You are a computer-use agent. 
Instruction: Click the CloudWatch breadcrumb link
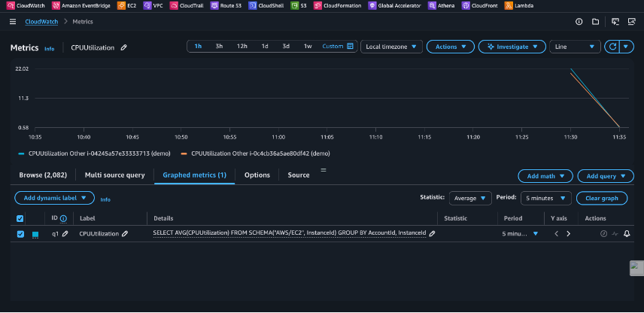[x=41, y=22]
